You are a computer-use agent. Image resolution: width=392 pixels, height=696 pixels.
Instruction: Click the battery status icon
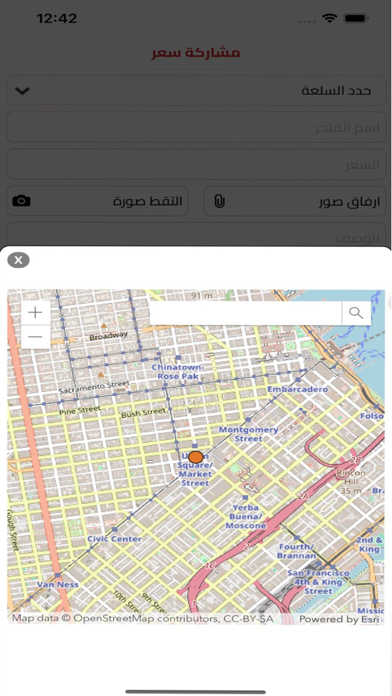point(356,18)
